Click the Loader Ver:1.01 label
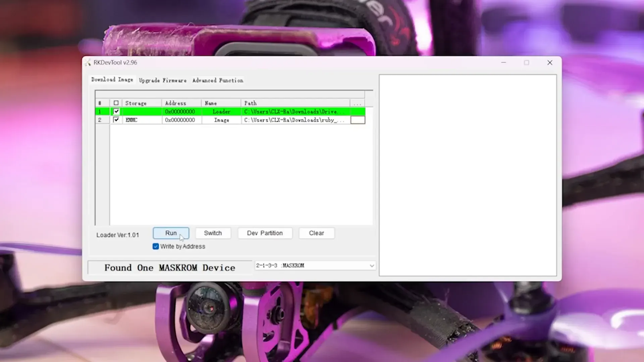644x362 pixels. pos(117,235)
